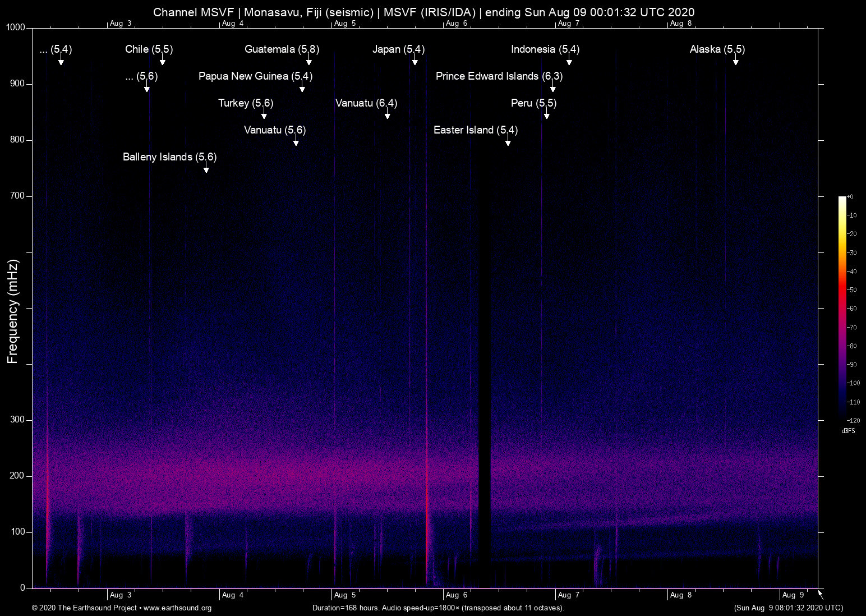Viewport: 866px width, 616px height.
Task: Select the "-90" value on the color scale
Action: click(x=851, y=365)
